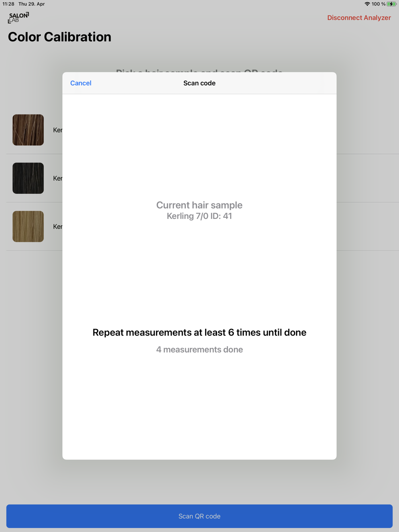
Task: Click the "4 measurements done" status text
Action: tap(199, 350)
